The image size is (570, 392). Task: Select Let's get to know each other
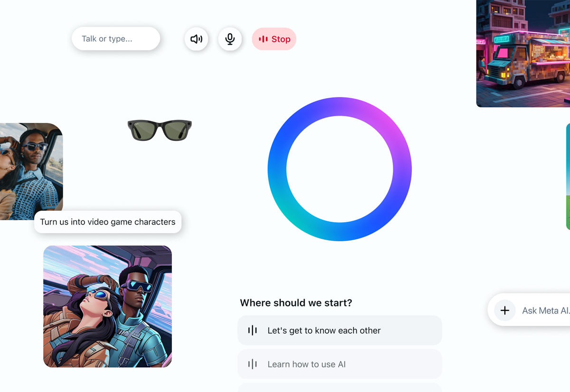click(x=340, y=330)
